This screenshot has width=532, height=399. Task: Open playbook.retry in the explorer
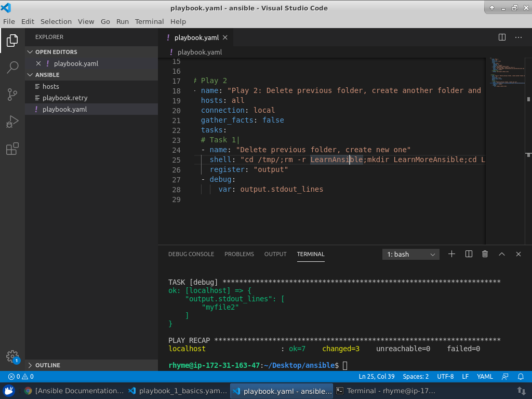pos(65,98)
